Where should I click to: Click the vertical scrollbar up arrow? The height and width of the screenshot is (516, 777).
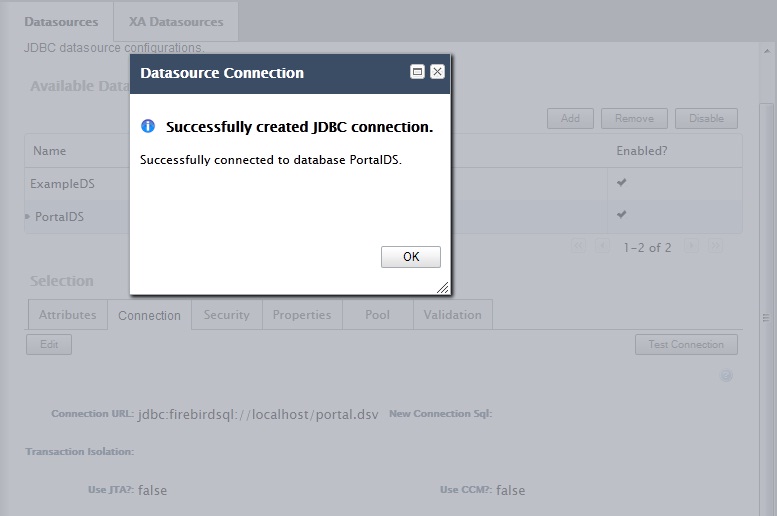767,51
